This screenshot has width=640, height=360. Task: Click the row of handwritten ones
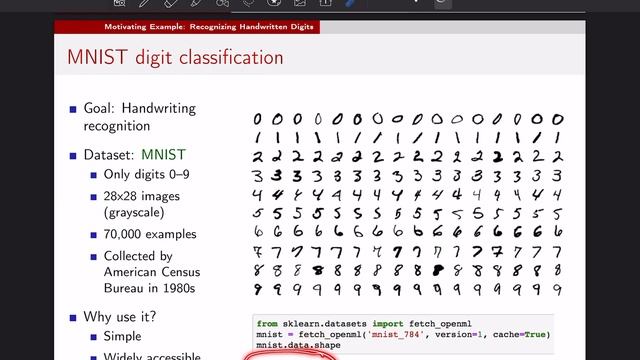408,138
